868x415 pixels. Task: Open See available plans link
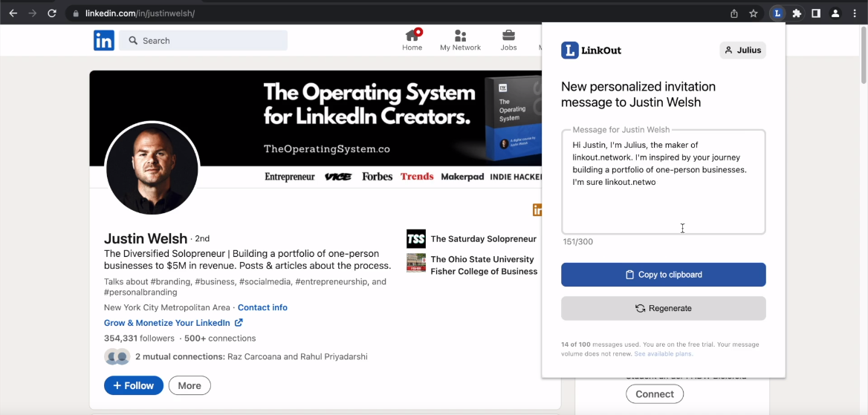(x=663, y=353)
